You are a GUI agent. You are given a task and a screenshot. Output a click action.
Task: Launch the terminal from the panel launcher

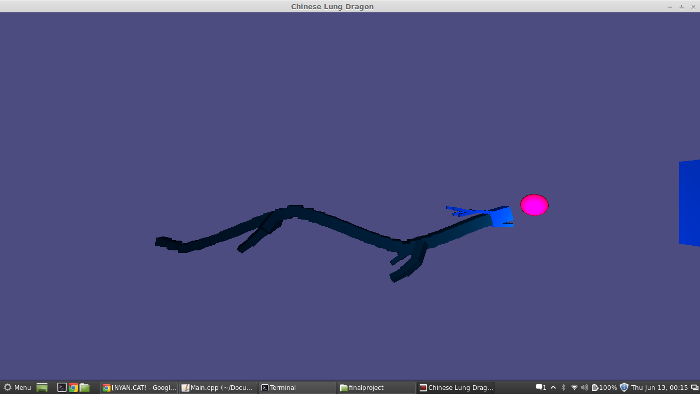[62, 387]
